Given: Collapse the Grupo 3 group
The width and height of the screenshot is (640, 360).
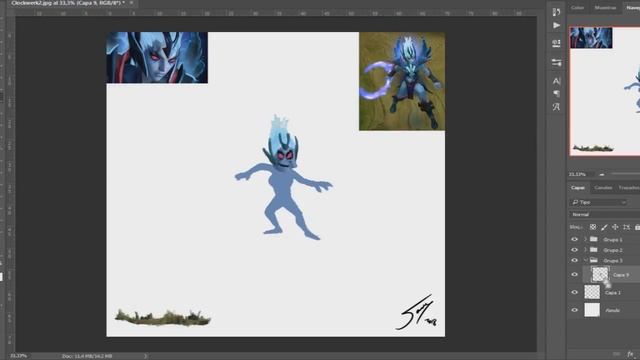Looking at the screenshot, I should pos(585,260).
